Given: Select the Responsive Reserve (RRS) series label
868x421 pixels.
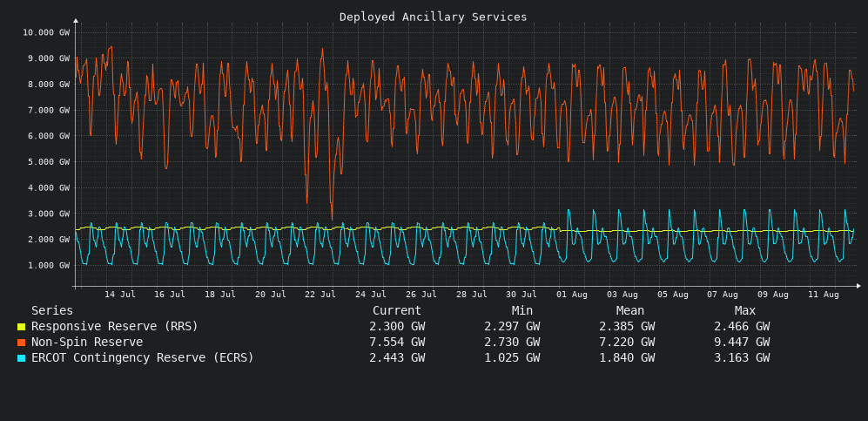Looking at the screenshot, I should 115,326.
